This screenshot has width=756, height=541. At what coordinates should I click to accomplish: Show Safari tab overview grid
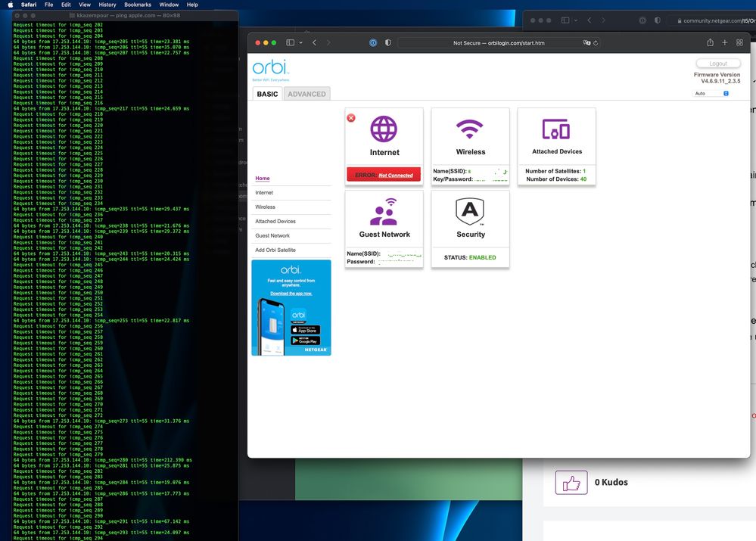pos(739,43)
